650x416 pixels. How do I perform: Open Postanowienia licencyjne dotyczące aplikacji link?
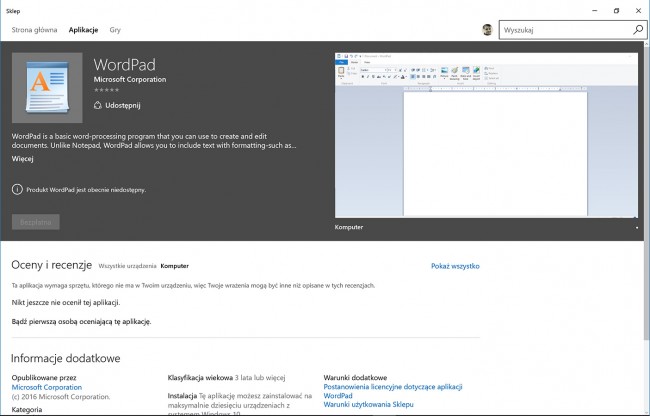393,391
